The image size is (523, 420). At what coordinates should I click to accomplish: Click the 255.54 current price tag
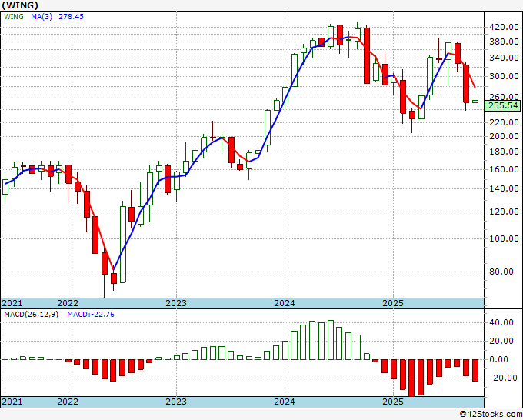click(503, 105)
